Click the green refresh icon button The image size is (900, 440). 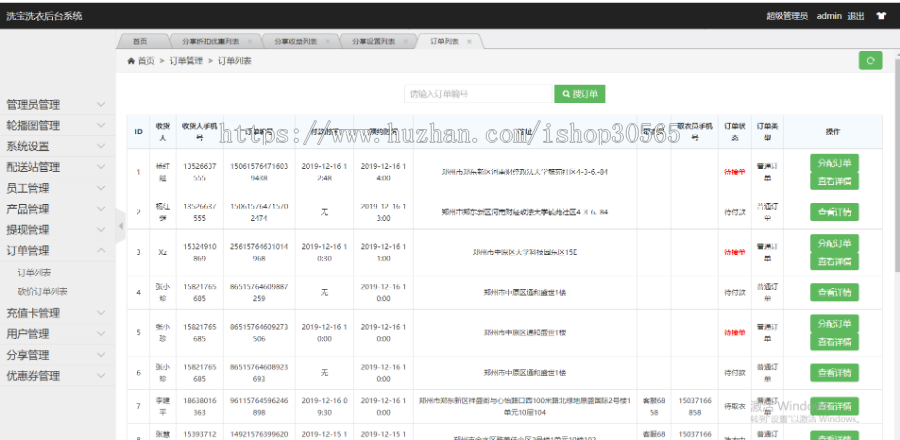pos(870,60)
